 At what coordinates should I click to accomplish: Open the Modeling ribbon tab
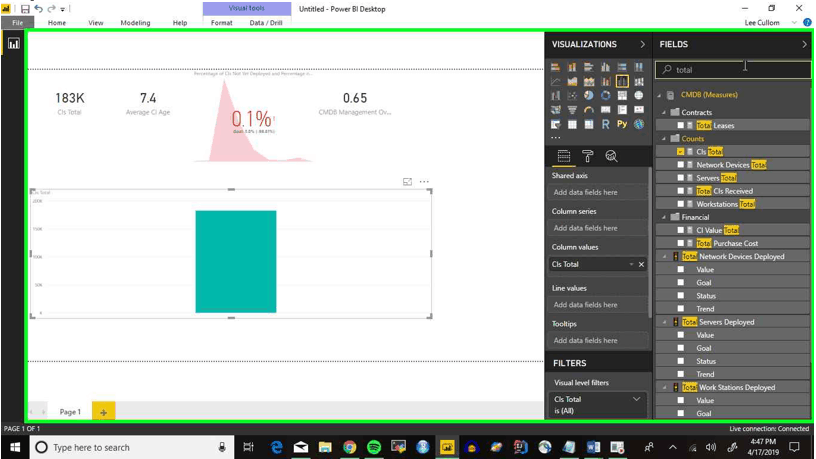(135, 23)
